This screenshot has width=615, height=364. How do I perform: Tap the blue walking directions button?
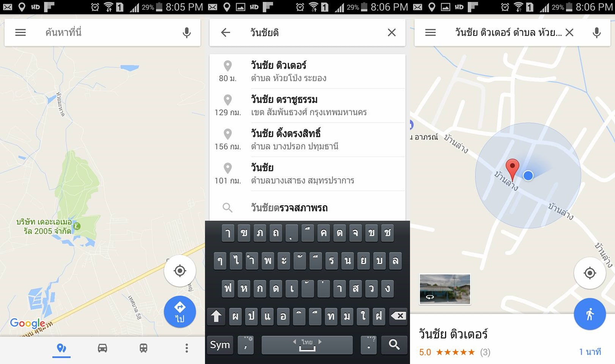click(590, 314)
